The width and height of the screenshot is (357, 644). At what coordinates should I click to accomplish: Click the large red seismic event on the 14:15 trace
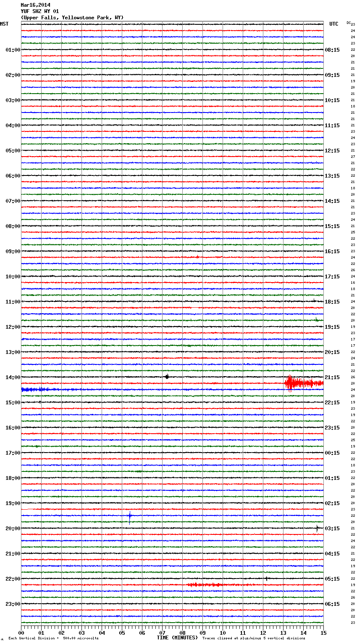[304, 383]
